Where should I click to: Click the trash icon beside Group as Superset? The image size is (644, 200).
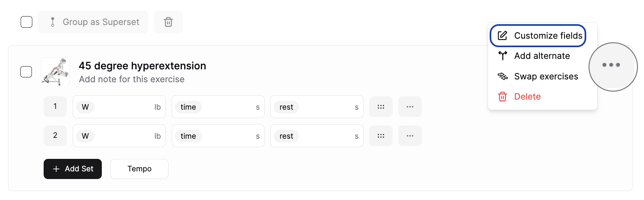click(168, 22)
